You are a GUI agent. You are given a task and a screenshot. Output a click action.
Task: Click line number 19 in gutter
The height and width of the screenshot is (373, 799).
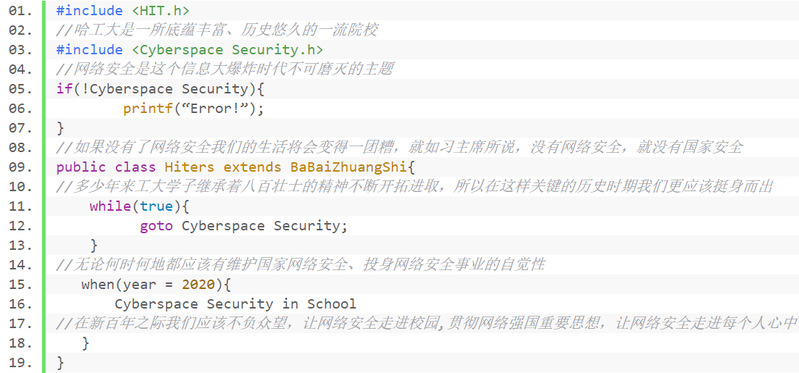[x=20, y=363]
